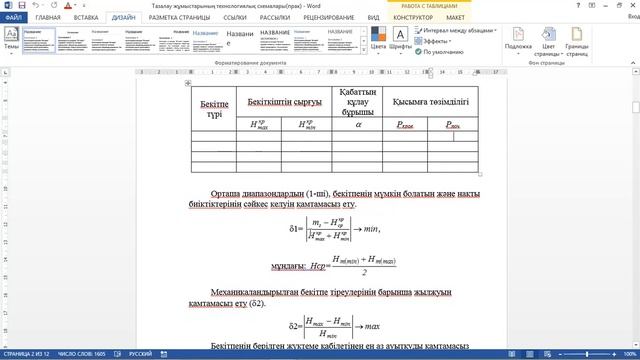Open the Эффекты dropdown
640x360 pixels.
433,41
